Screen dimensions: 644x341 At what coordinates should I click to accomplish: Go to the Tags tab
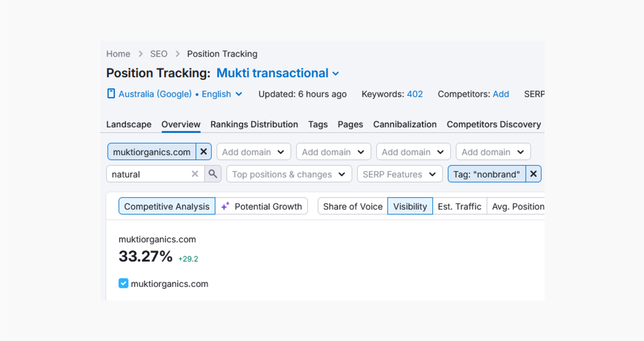point(318,124)
